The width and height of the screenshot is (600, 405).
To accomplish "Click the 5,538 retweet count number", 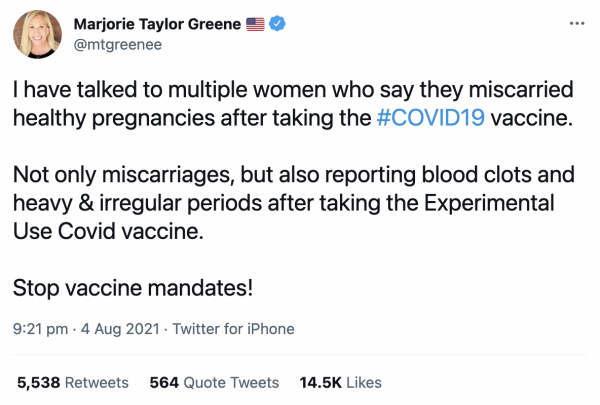I will [x=39, y=382].
